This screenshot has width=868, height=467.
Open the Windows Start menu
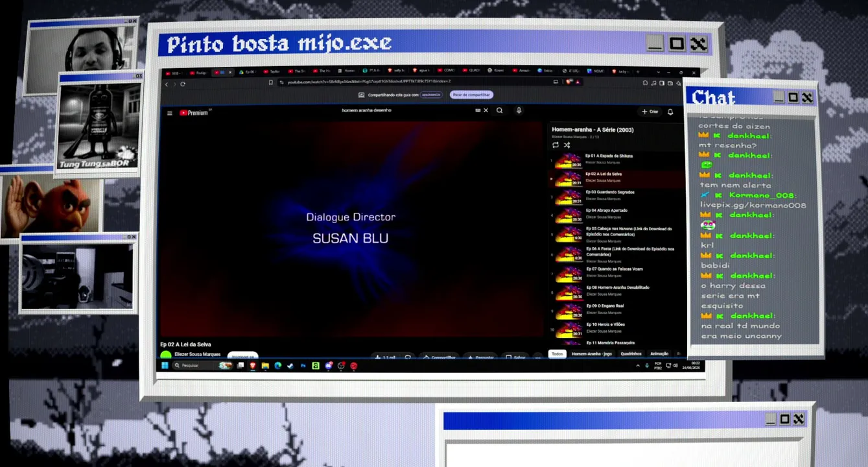click(x=165, y=366)
